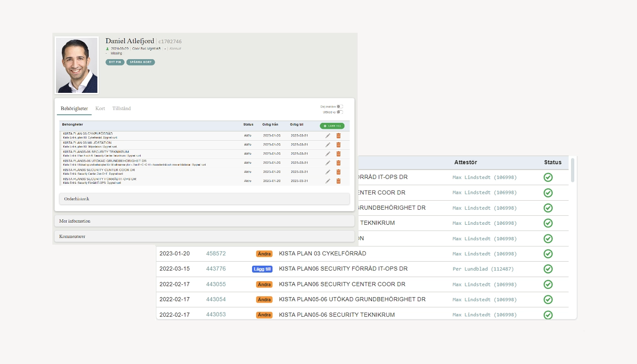The image size is (637, 364).
Task: Edit the SECURITY CENTER COOR DR permission
Action: (328, 172)
